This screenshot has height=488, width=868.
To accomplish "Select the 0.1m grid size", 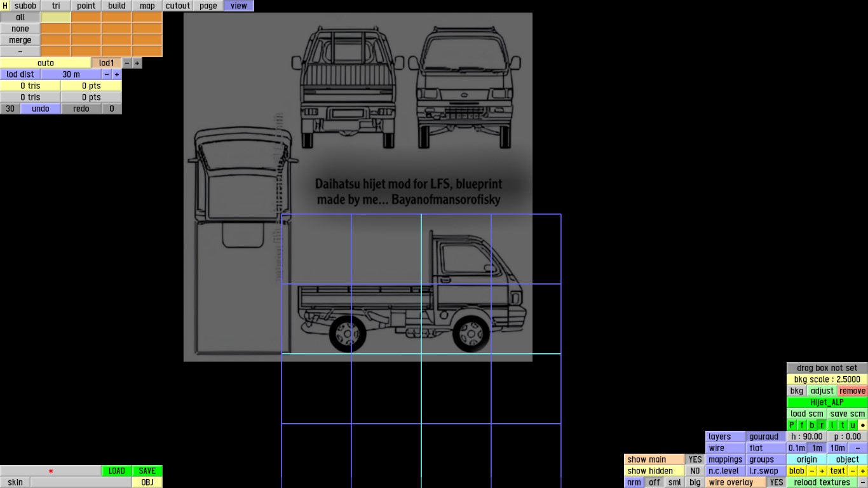I will (797, 448).
